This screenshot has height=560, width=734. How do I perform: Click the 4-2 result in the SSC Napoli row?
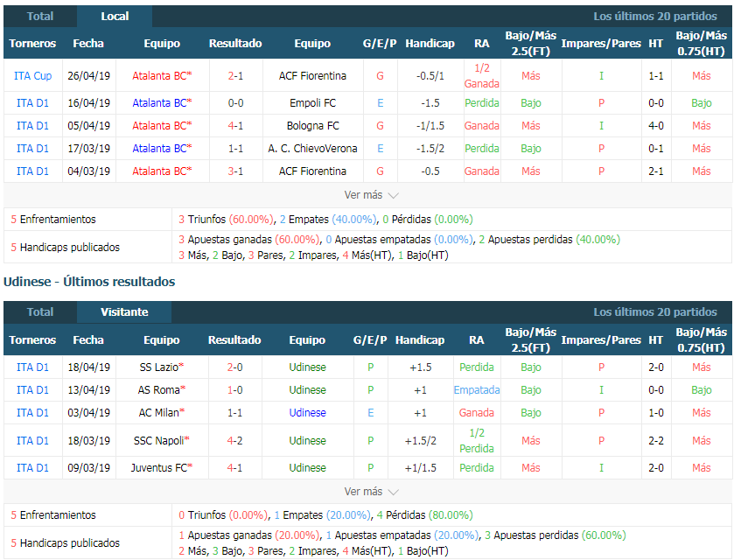tap(235, 441)
